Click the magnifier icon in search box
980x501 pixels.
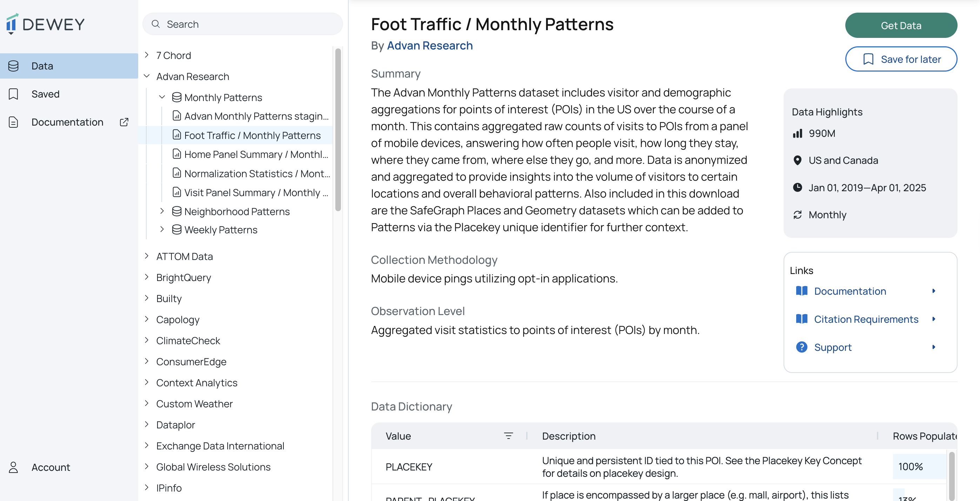point(156,24)
